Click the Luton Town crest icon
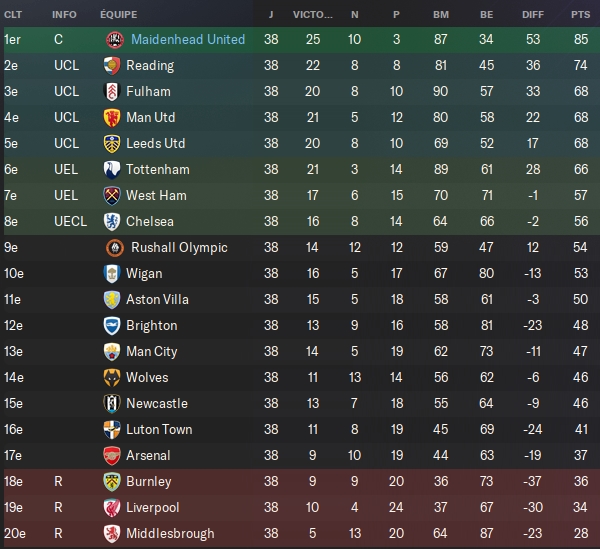Screen dimensions: 600x549 113,429
